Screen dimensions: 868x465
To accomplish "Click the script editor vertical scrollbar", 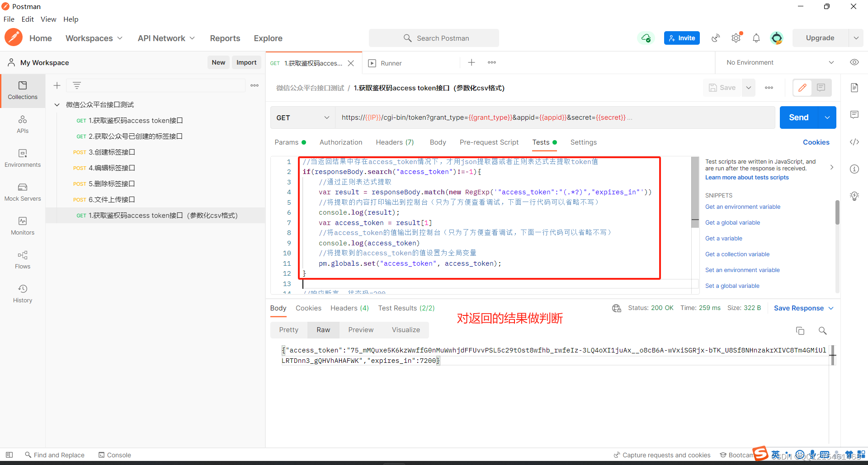I will coord(695,192).
